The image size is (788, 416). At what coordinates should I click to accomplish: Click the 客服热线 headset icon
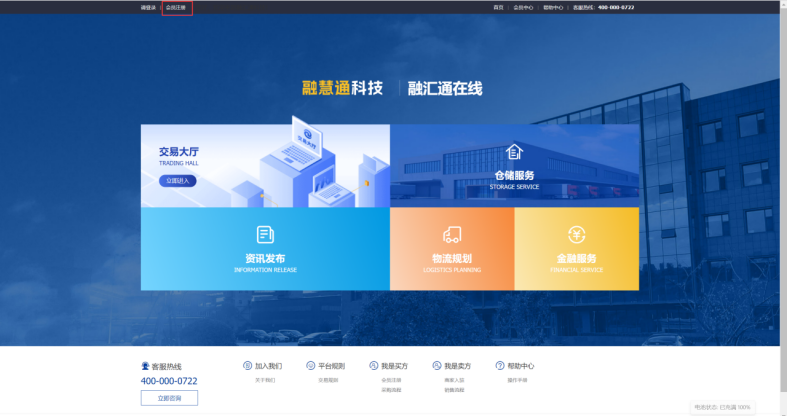coord(145,366)
